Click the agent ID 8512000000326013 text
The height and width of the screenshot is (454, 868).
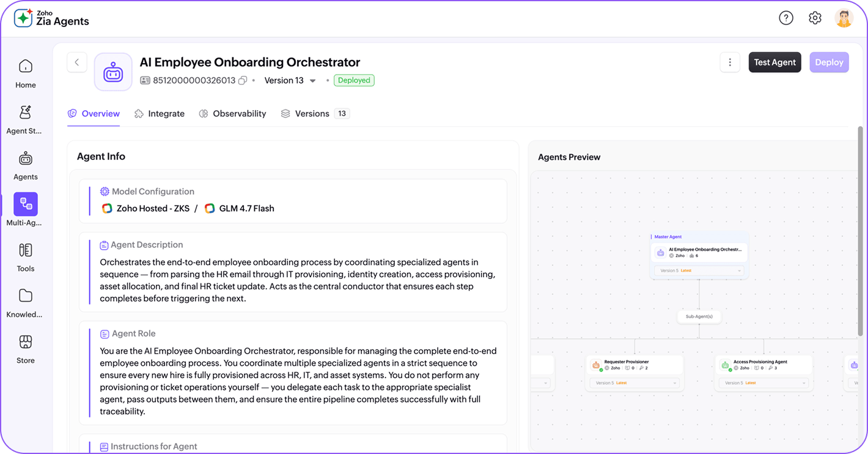point(194,80)
